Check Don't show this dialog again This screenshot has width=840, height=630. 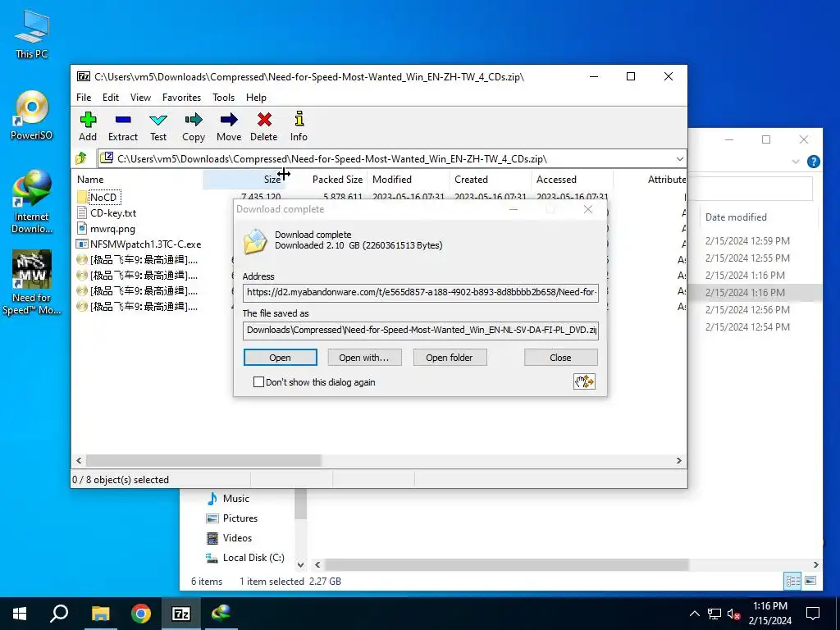(x=258, y=382)
